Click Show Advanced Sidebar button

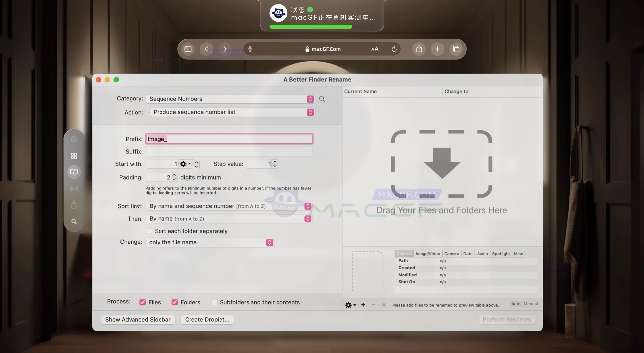tap(138, 320)
